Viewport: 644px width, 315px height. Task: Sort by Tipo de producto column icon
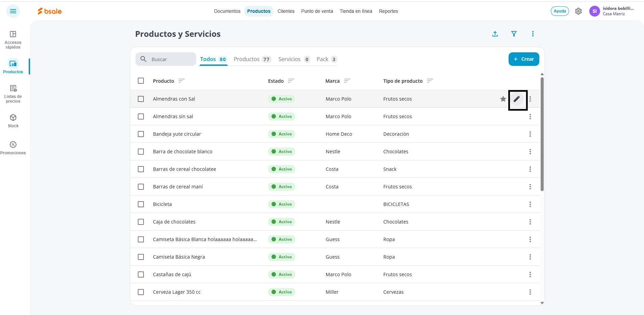(430, 81)
